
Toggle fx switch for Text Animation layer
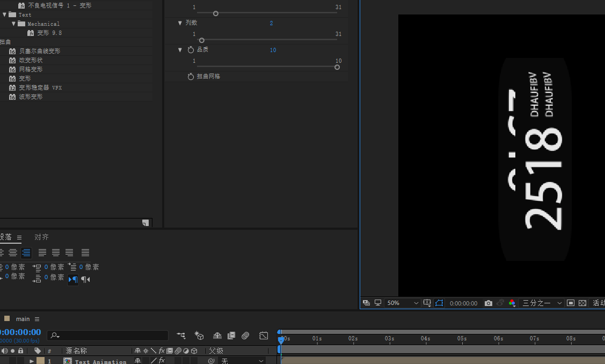pyautogui.click(x=162, y=361)
